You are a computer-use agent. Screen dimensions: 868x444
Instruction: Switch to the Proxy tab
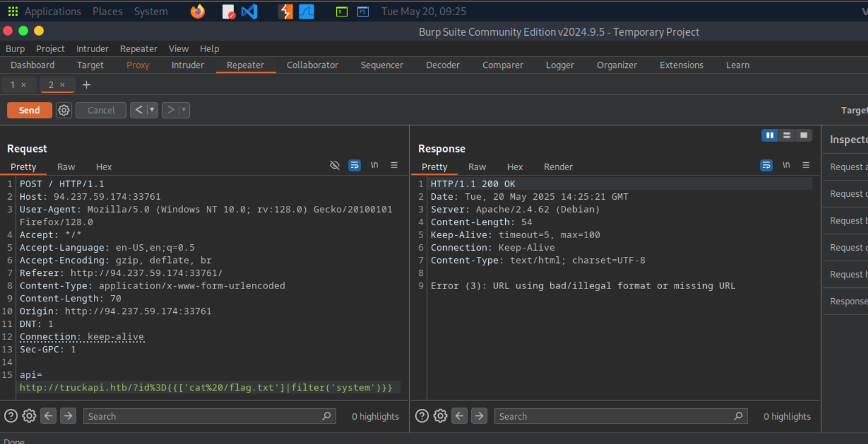[138, 65]
